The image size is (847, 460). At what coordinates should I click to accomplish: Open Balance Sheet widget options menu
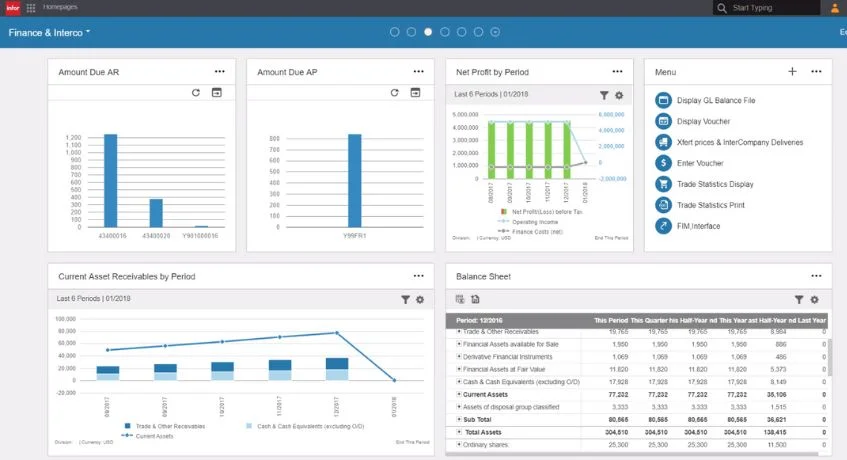click(816, 276)
